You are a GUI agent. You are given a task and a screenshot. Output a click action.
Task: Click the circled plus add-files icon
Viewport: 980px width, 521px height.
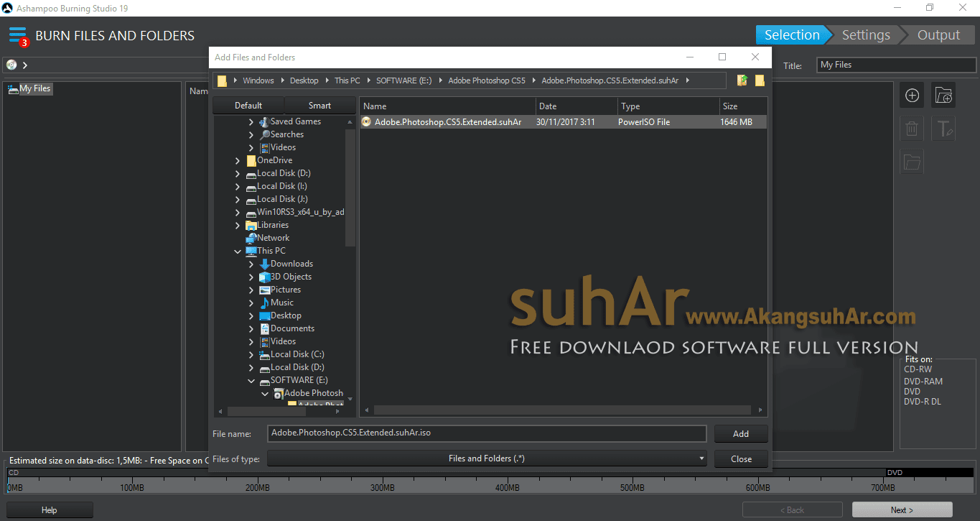pyautogui.click(x=912, y=96)
